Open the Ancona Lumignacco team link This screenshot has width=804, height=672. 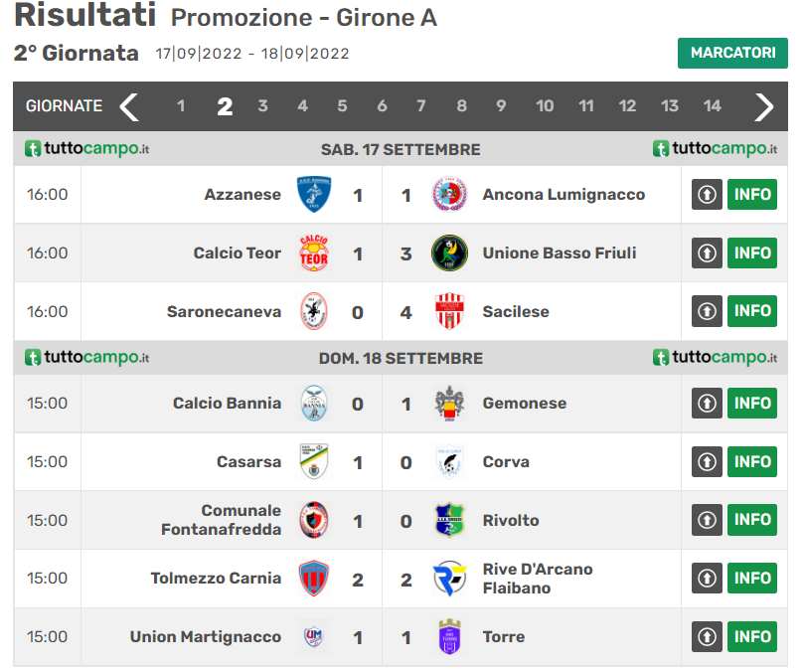click(x=563, y=195)
